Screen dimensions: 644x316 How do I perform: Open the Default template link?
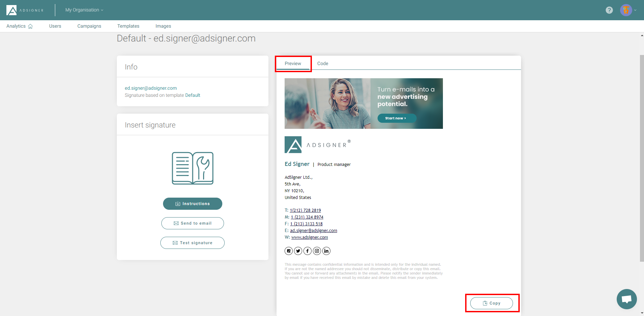(x=193, y=95)
